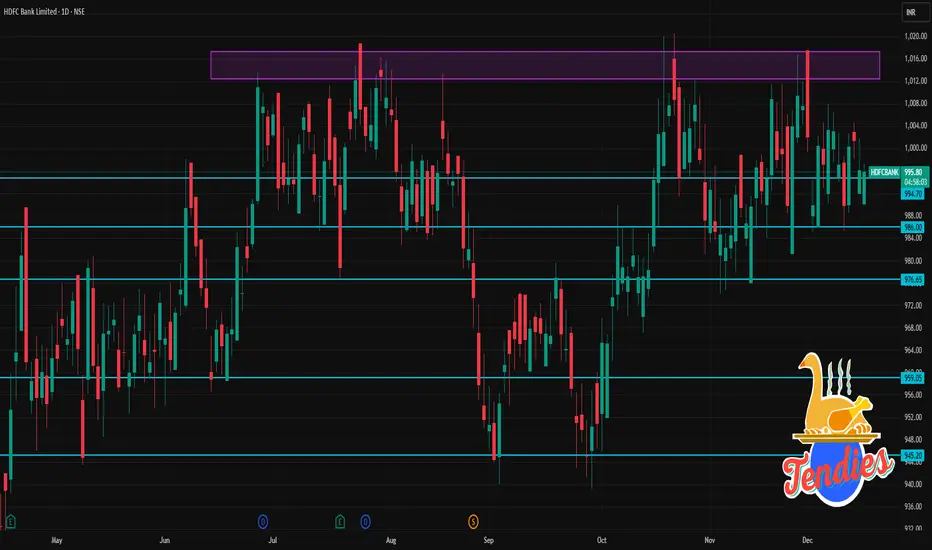This screenshot has width=932, height=550.
Task: Click the 940.00 price axis label
Action: click(x=913, y=485)
